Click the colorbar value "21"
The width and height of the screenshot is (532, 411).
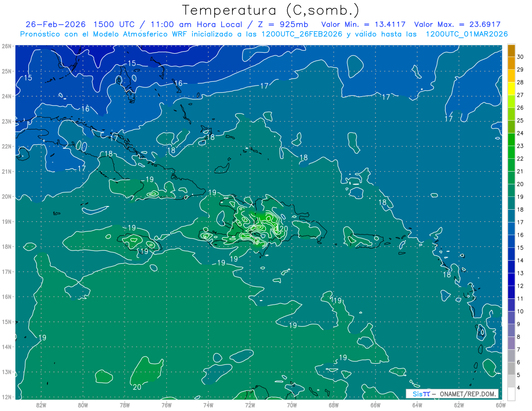click(x=521, y=171)
